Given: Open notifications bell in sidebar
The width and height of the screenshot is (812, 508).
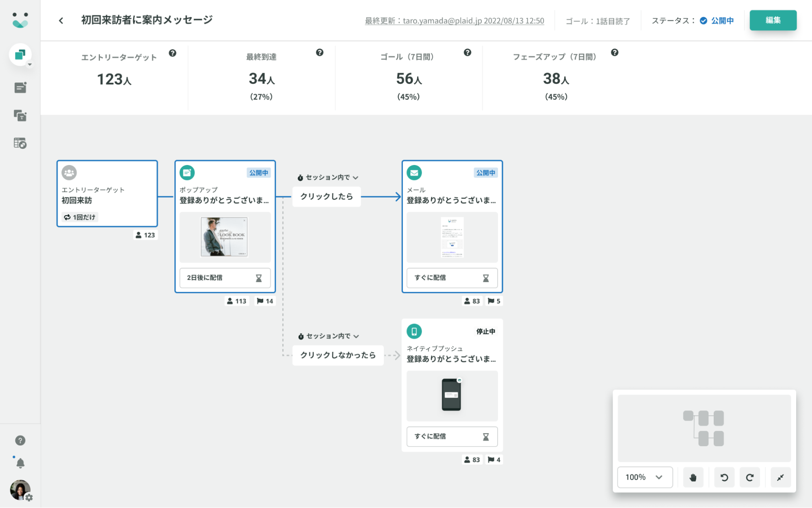Looking at the screenshot, I should tap(20, 463).
